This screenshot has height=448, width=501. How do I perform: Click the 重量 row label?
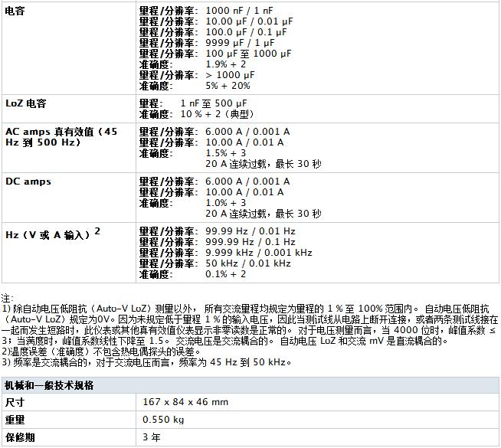coord(15,420)
